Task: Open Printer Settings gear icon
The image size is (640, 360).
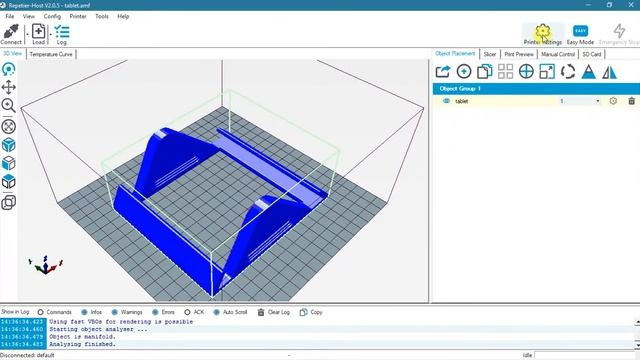Action: 543,34
